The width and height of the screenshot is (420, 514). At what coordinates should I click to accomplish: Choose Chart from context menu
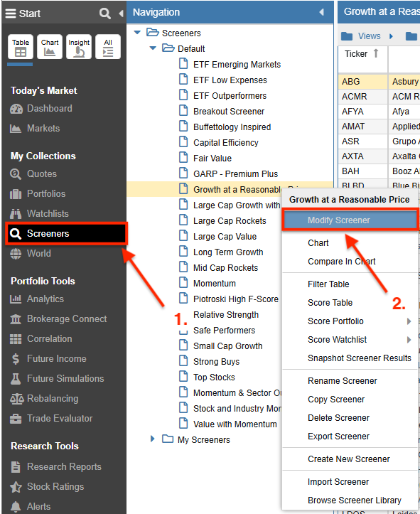pos(318,243)
